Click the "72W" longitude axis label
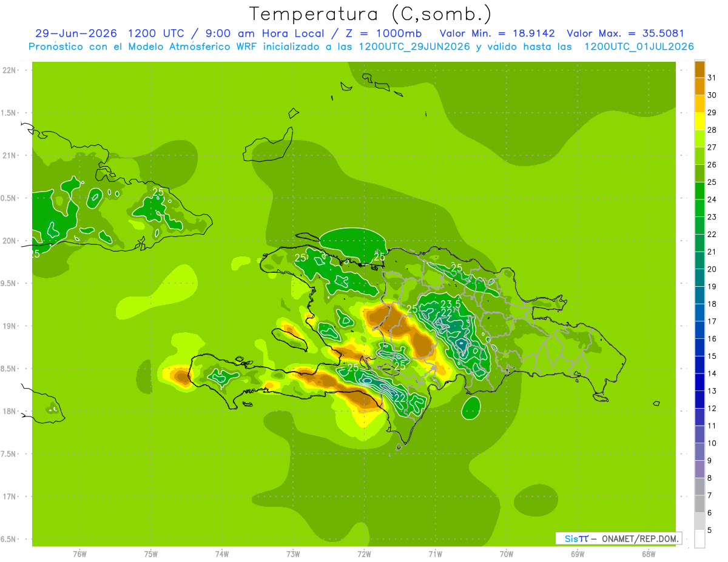 coord(364,554)
